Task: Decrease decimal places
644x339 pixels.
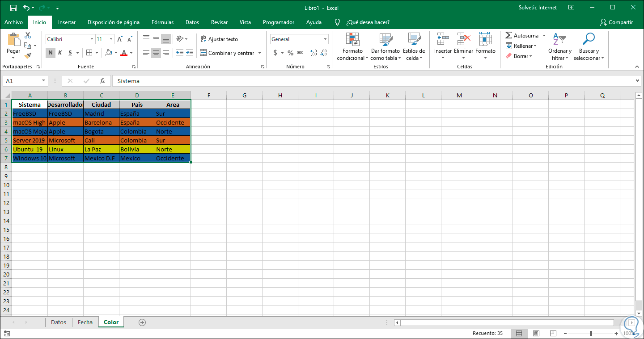Action: [x=324, y=53]
